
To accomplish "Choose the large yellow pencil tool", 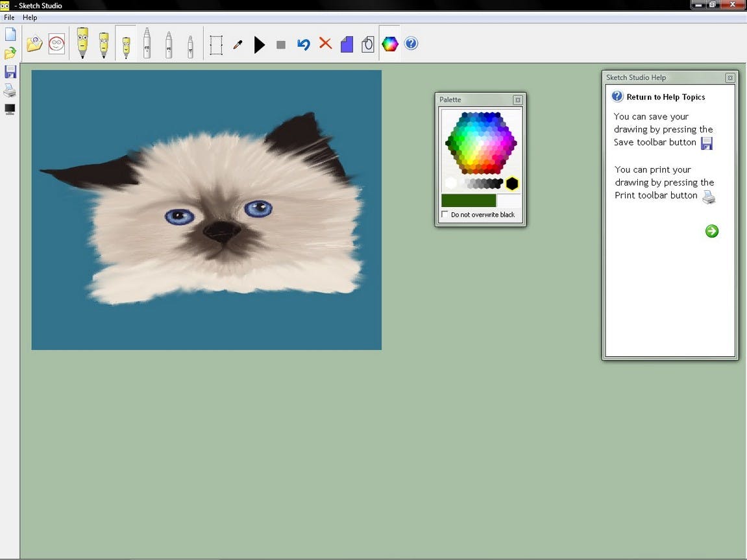I will pos(82,43).
